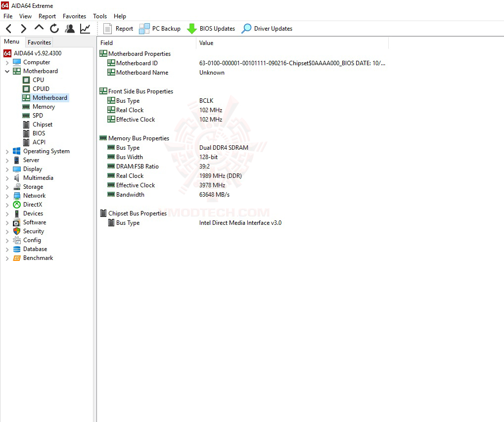Screen dimensions: 504x422
Task: Click the Multimedia speaker icon
Action: tap(17, 178)
